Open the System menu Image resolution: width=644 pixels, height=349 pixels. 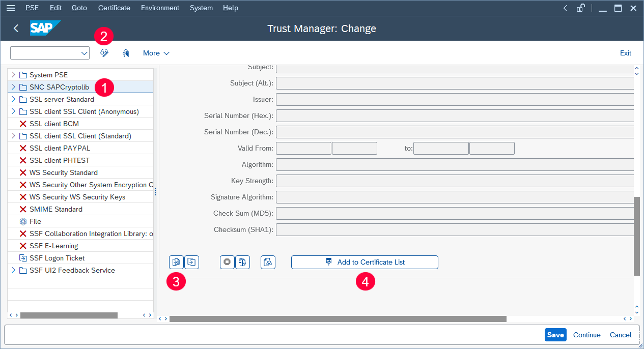click(201, 8)
